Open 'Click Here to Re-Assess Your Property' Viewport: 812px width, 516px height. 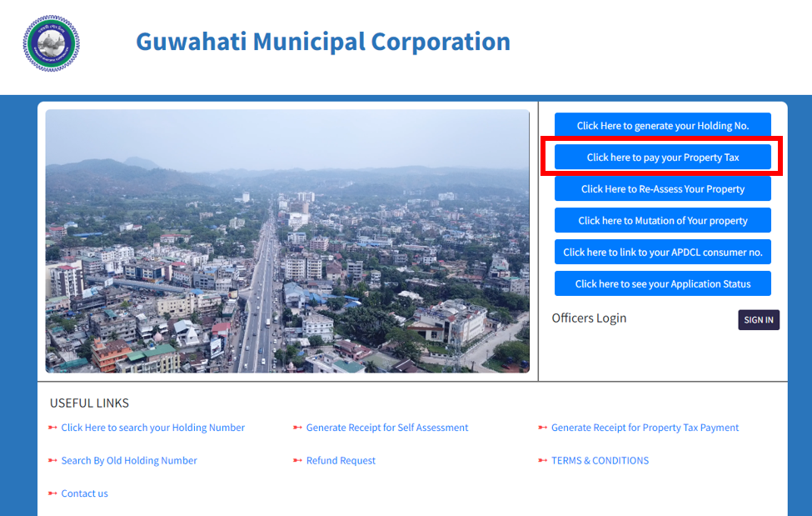click(662, 189)
